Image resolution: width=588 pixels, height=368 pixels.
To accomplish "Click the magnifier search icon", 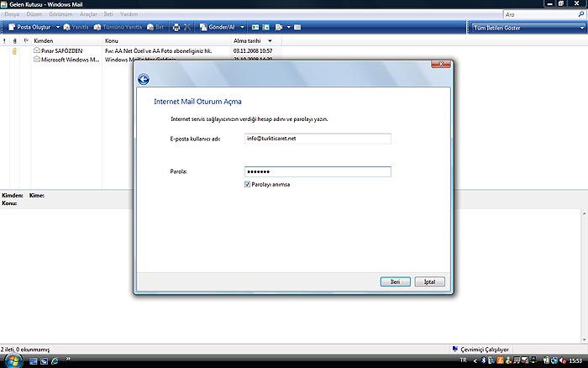I will click(x=581, y=14).
